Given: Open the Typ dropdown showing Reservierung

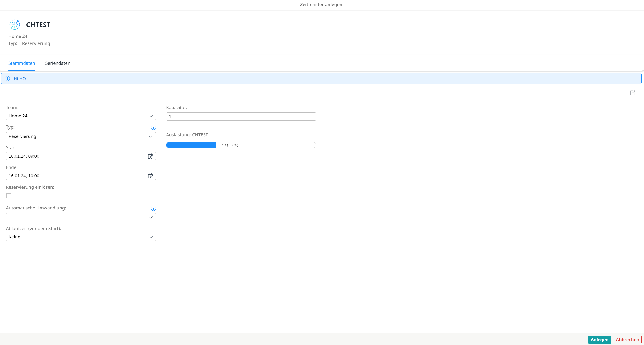Looking at the screenshot, I should tap(81, 136).
